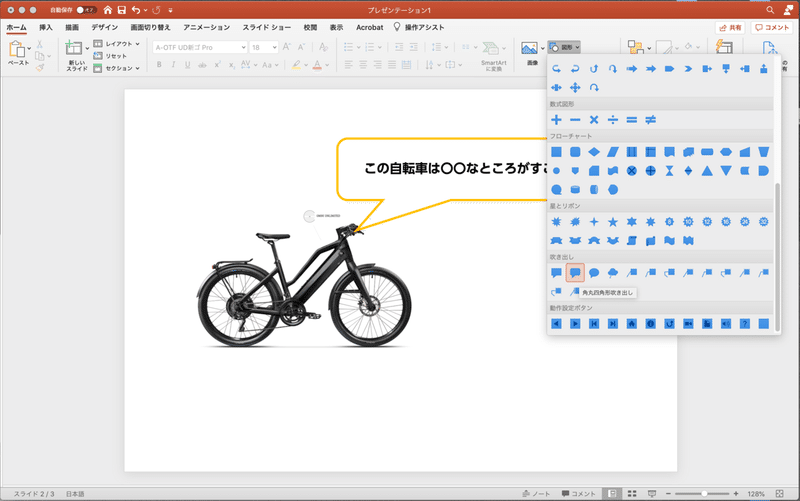Pick the quad arrow shape
Screen dimensions: 800x501
(x=575, y=88)
